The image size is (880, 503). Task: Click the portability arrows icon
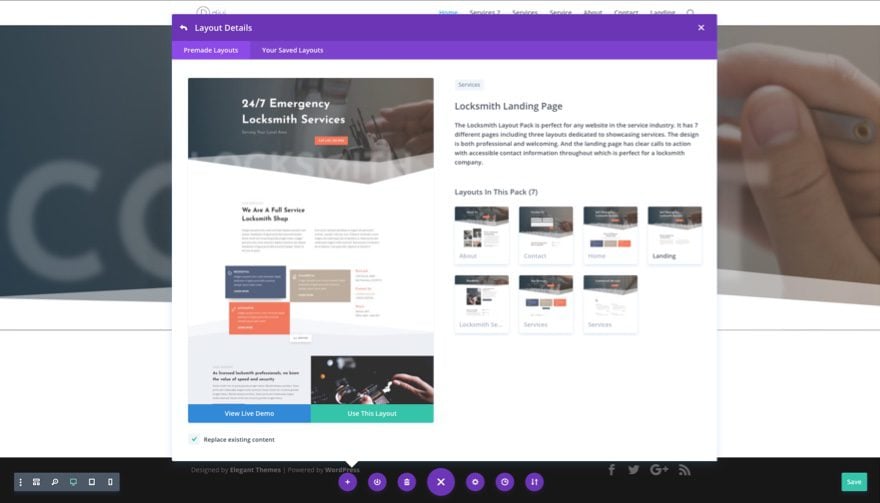pos(534,482)
